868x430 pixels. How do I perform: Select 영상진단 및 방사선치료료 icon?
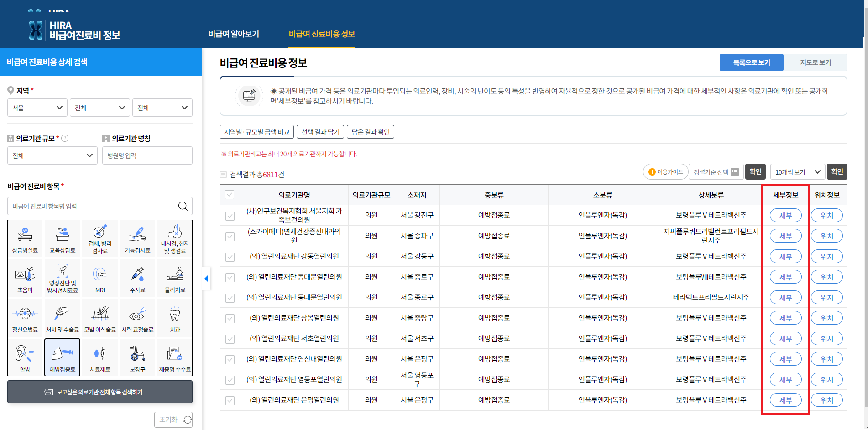pos(63,279)
